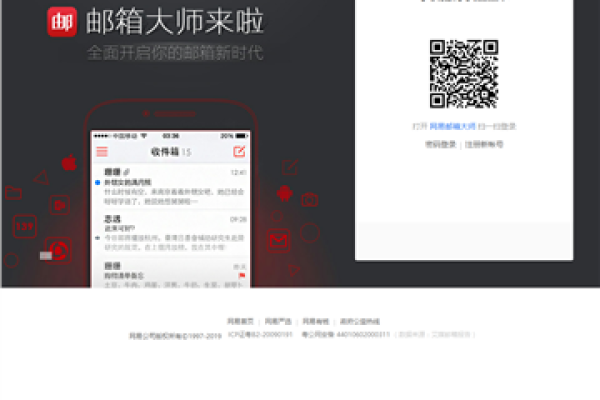The width and height of the screenshot is (600, 400).
Task: Click the 邮箱大师来啦 banner headline
Action: click(174, 21)
